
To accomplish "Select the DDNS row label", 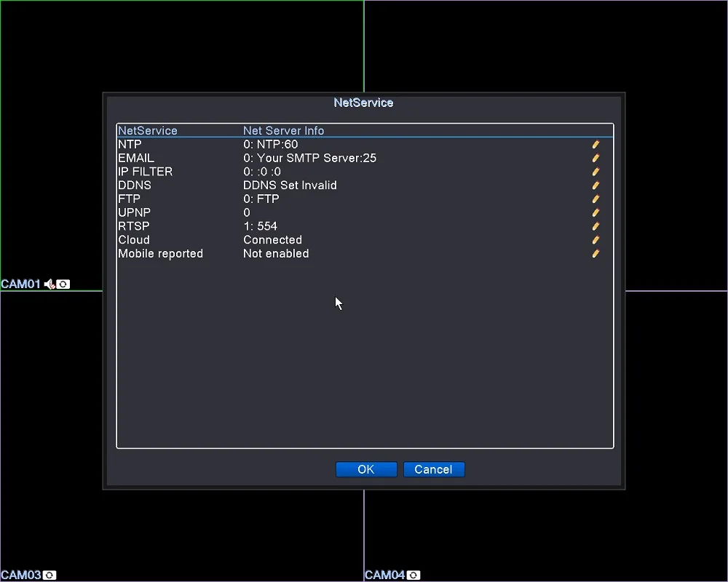I will pos(135,186).
